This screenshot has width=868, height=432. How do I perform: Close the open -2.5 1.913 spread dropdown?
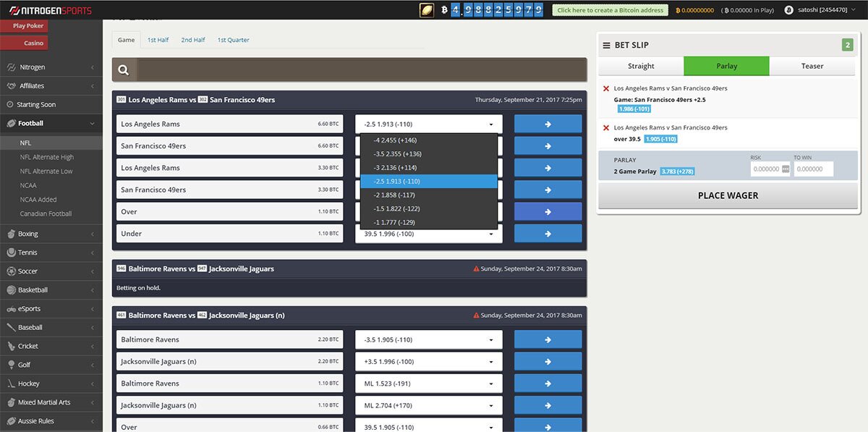point(429,124)
